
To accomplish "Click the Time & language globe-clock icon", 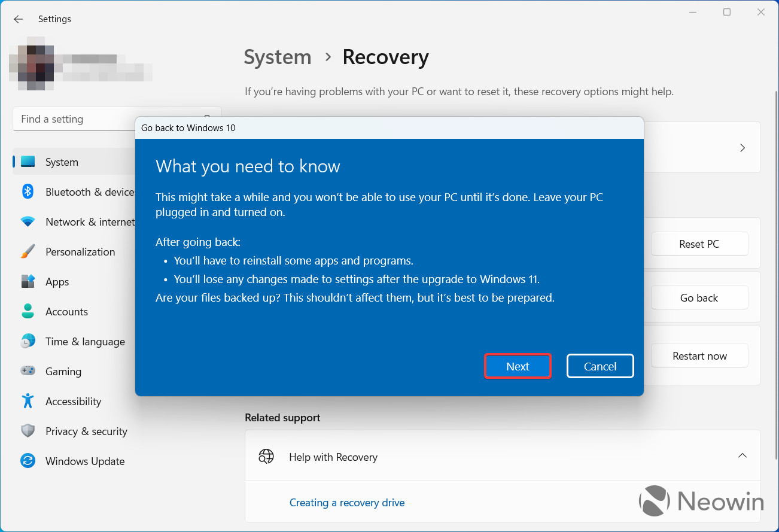I will point(28,342).
